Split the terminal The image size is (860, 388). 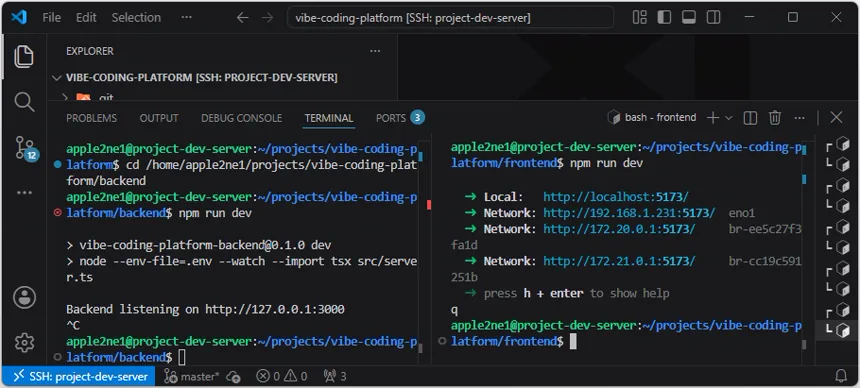[750, 117]
